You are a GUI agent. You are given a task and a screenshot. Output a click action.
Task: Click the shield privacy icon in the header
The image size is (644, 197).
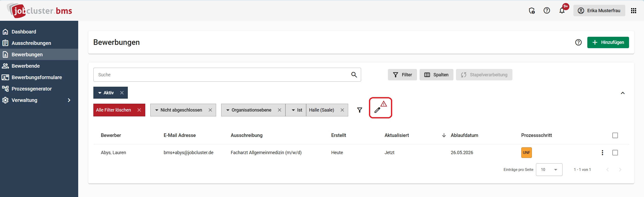532,11
